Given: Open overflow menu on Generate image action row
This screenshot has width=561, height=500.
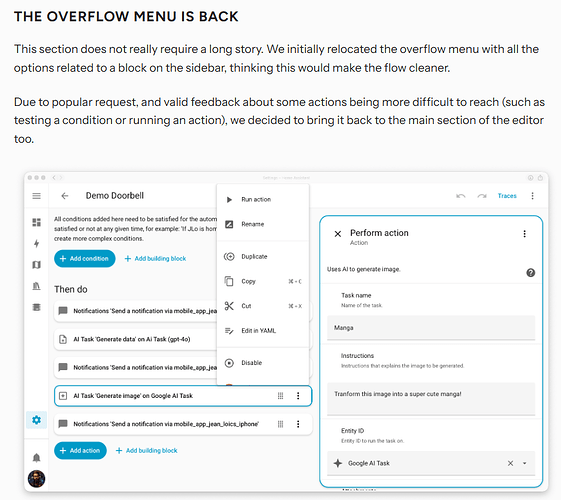Looking at the screenshot, I should pos(298,396).
